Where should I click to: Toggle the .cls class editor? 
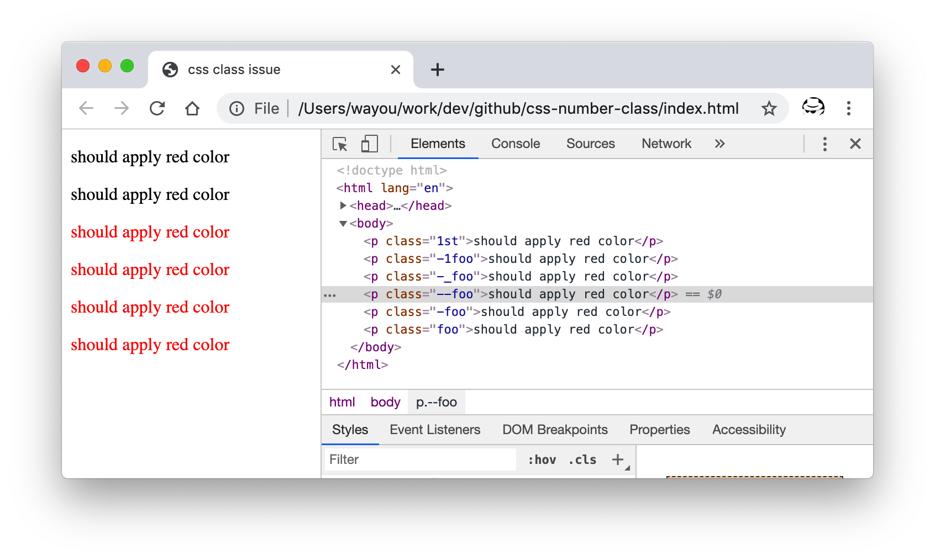(x=582, y=459)
